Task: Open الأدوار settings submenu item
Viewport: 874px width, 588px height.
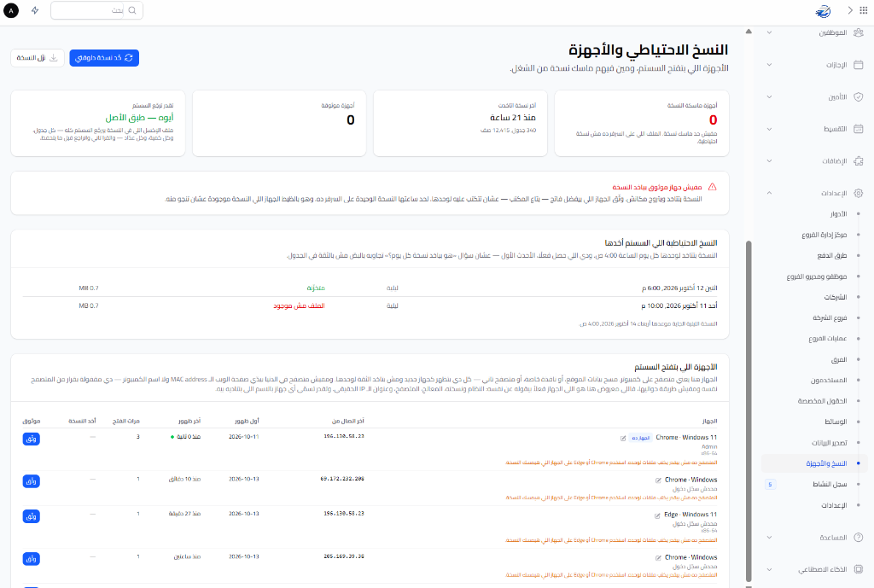Action: [838, 214]
